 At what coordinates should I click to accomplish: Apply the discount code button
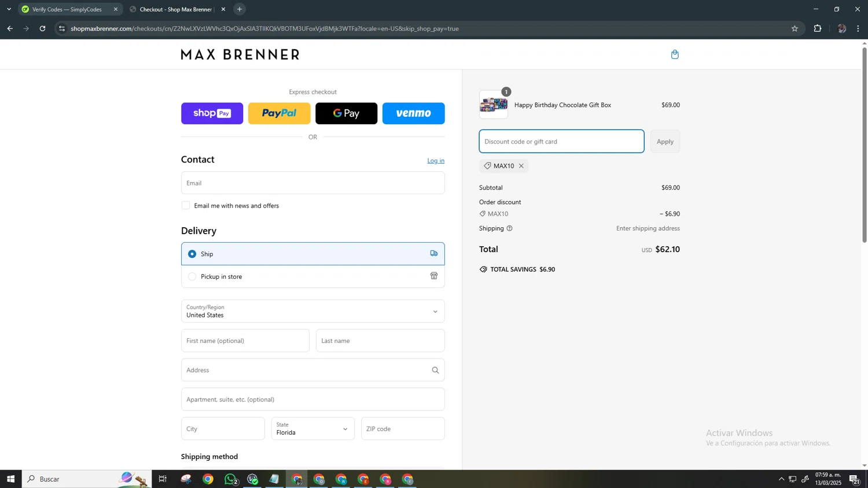(665, 142)
